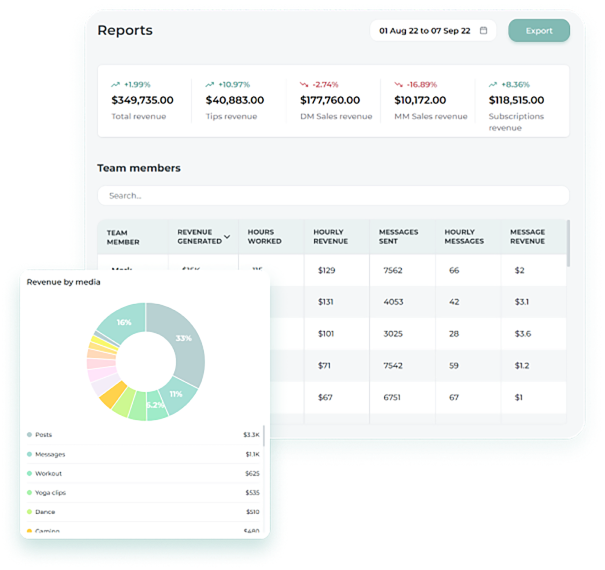The image size is (605, 570).
Task: Click the 16% segment of donut chart
Action: pos(125,322)
